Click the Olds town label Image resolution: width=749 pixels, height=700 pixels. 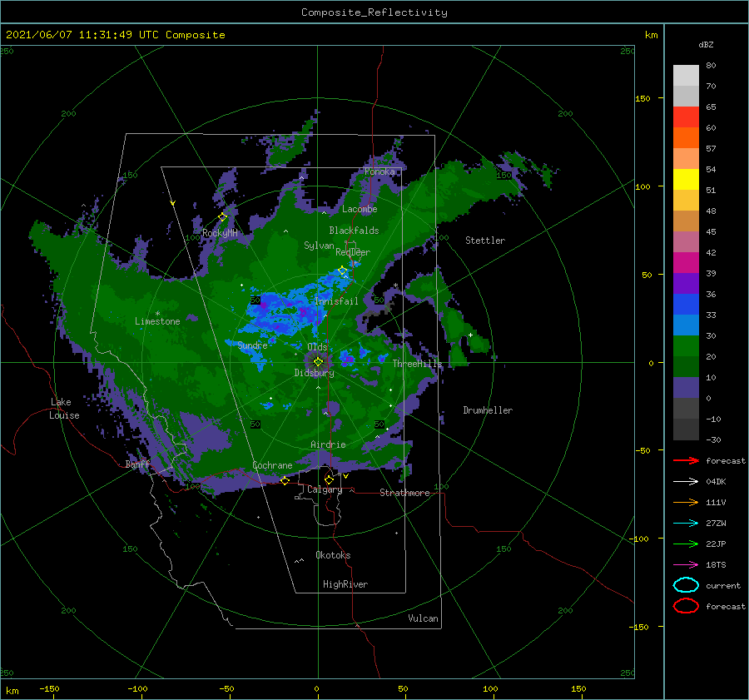tap(317, 346)
